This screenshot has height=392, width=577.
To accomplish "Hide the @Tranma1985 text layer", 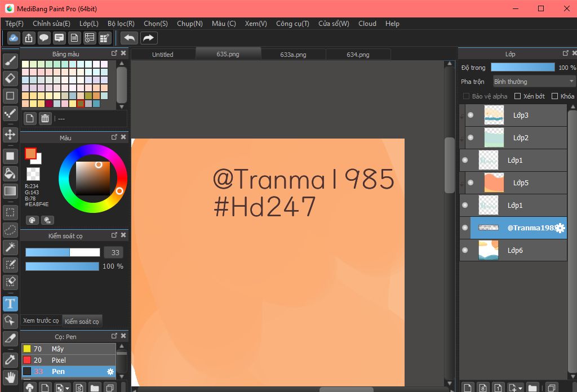I will (465, 228).
